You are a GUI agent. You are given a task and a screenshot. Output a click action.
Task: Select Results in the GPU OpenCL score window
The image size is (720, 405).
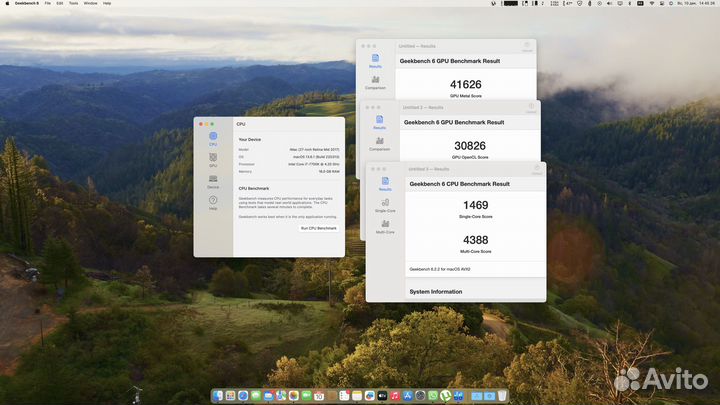click(379, 122)
